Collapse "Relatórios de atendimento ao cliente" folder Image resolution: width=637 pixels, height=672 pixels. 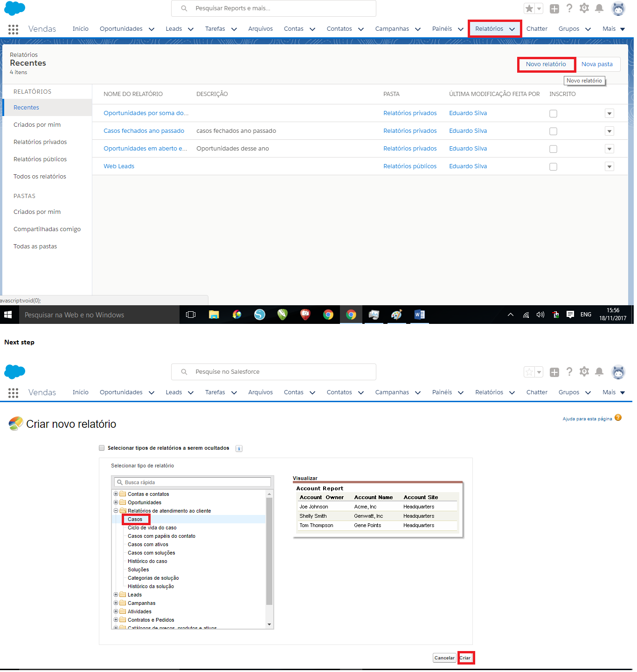click(116, 511)
